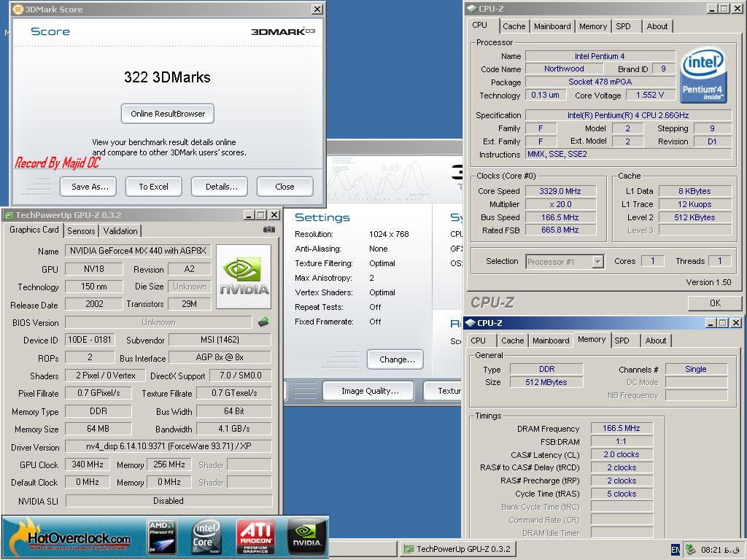747x560 pixels.
Task: Click the Specification field in CPU-Z
Action: pyautogui.click(x=628, y=115)
